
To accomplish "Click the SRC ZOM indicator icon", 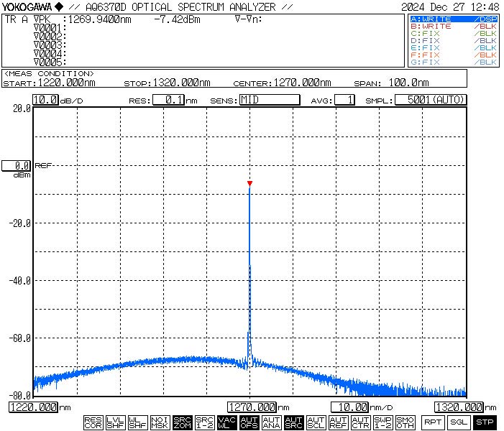I will [183, 422].
